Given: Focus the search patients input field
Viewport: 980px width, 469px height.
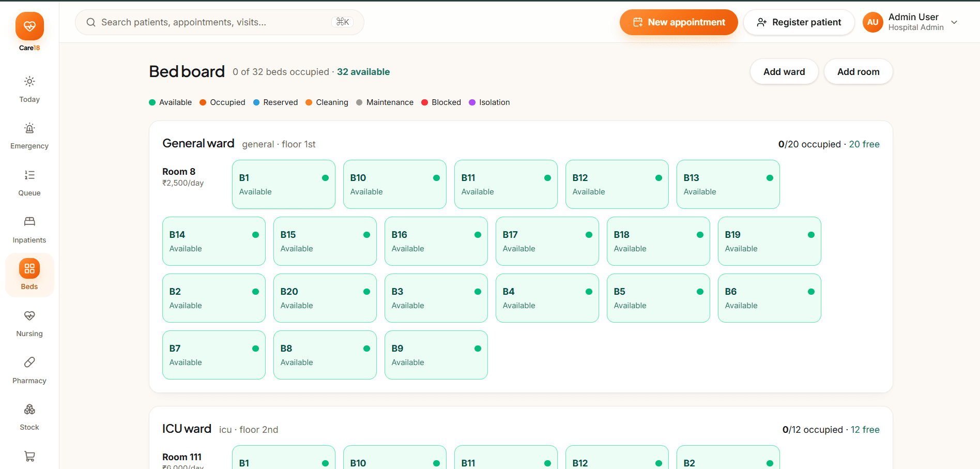Looking at the screenshot, I should click(x=220, y=22).
